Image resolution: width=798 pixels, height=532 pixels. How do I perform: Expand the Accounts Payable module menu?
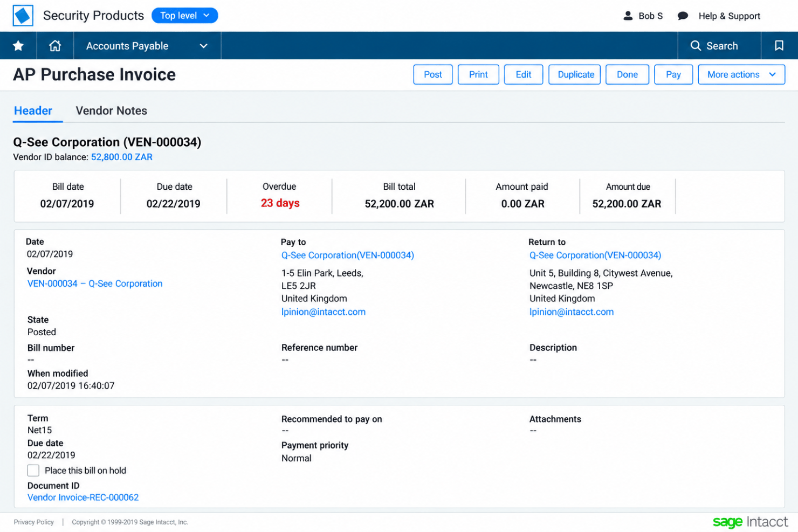click(x=147, y=46)
